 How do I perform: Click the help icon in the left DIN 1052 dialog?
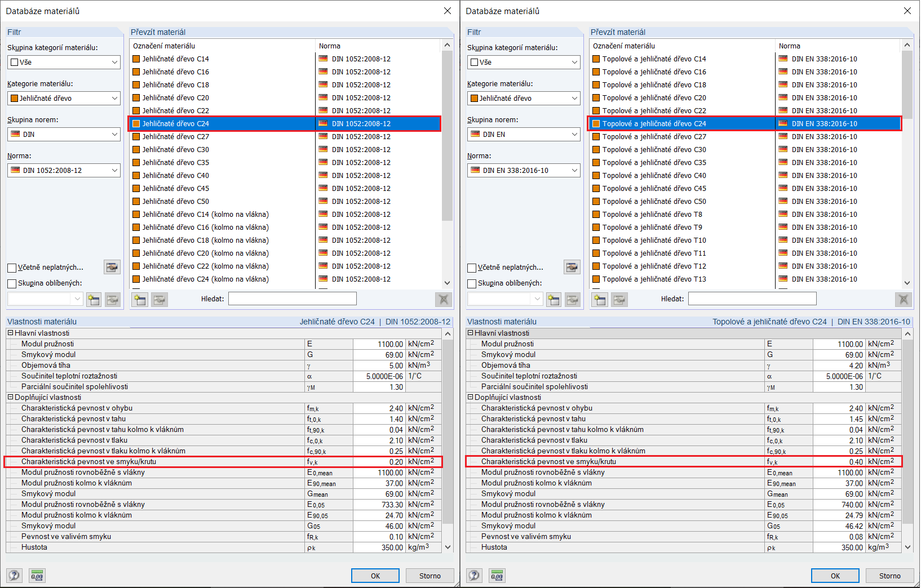[14, 575]
